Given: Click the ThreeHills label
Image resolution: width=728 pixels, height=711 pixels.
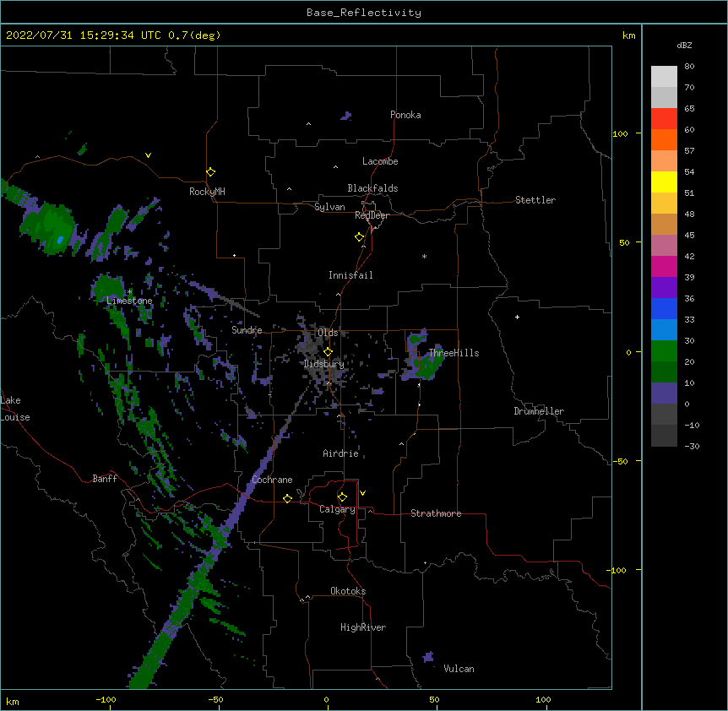Looking at the screenshot, I should [x=454, y=353].
